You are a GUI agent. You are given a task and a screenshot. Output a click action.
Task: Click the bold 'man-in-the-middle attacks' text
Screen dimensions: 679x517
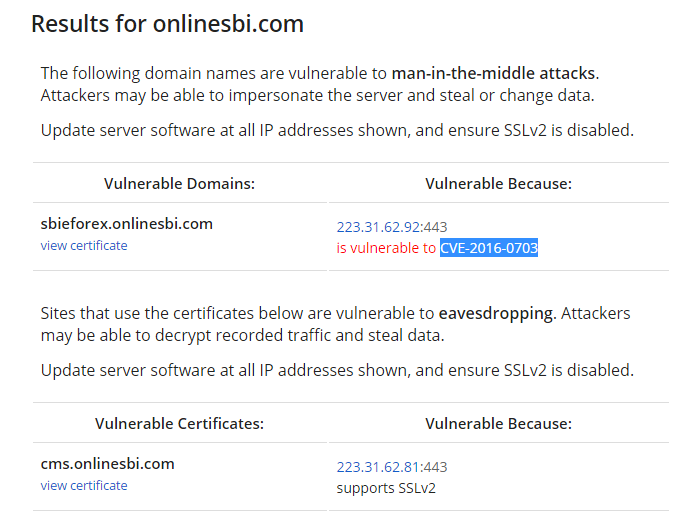494,73
